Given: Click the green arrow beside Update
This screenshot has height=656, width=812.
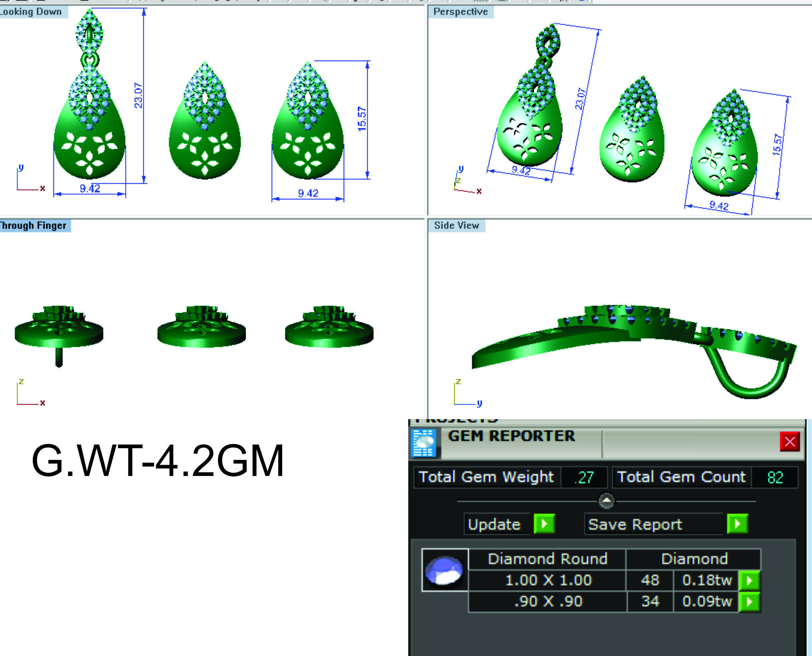Looking at the screenshot, I should (x=544, y=524).
